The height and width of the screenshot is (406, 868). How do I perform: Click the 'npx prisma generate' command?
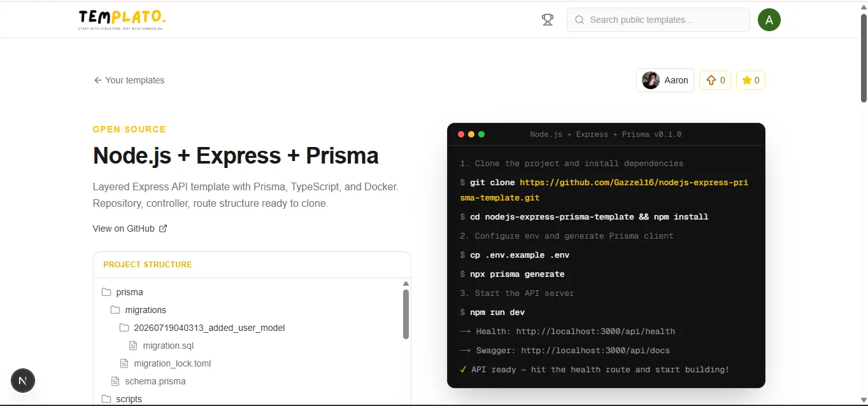517,274
